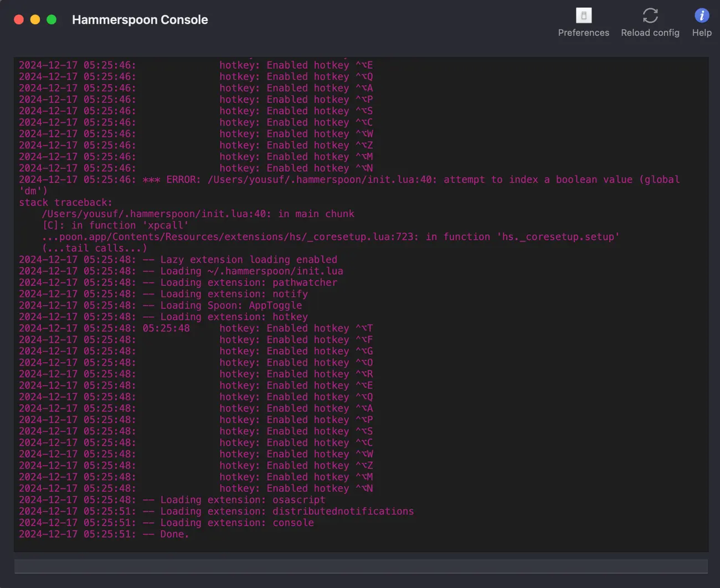
Task: Click the '(...tail calls...)' line
Action: point(95,248)
